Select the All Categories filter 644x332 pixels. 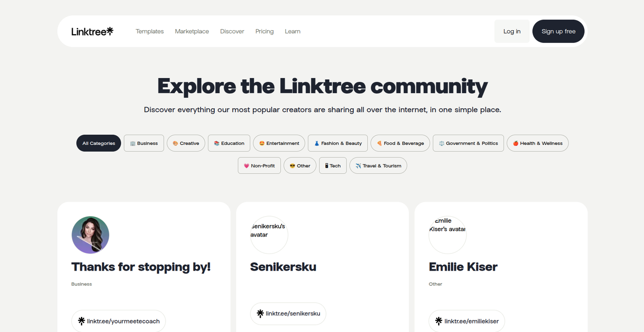[99, 143]
